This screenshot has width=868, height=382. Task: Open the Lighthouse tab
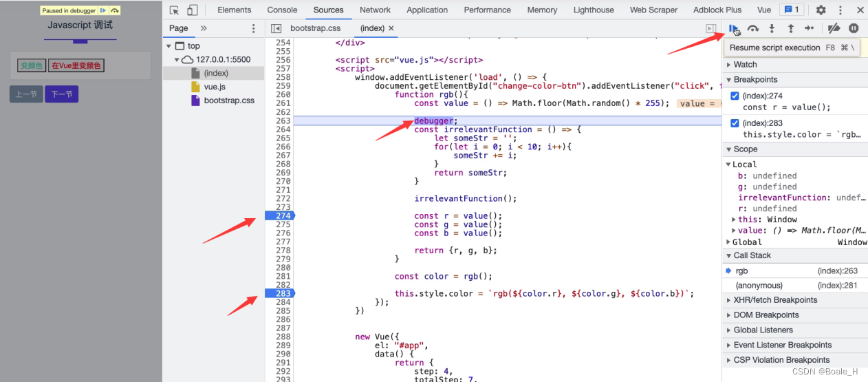coord(594,10)
